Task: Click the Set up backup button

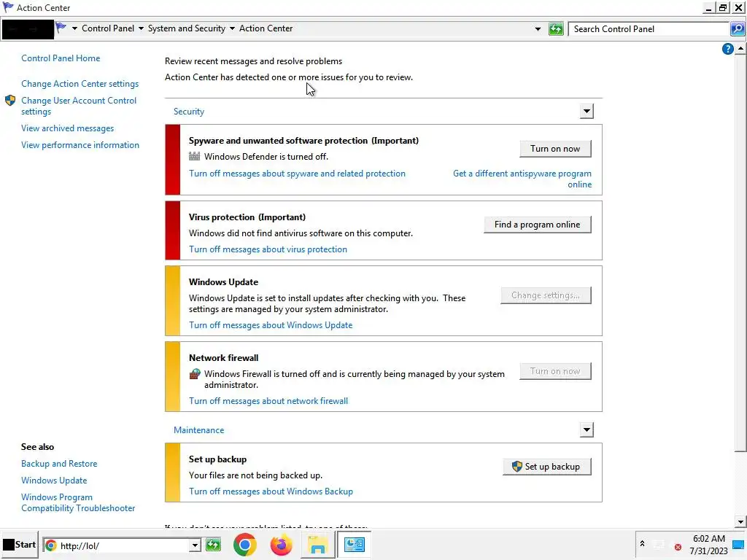Action: click(x=547, y=467)
